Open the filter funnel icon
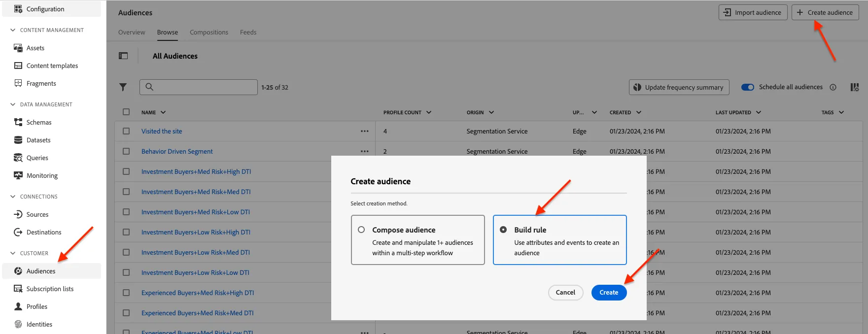 pyautogui.click(x=123, y=87)
